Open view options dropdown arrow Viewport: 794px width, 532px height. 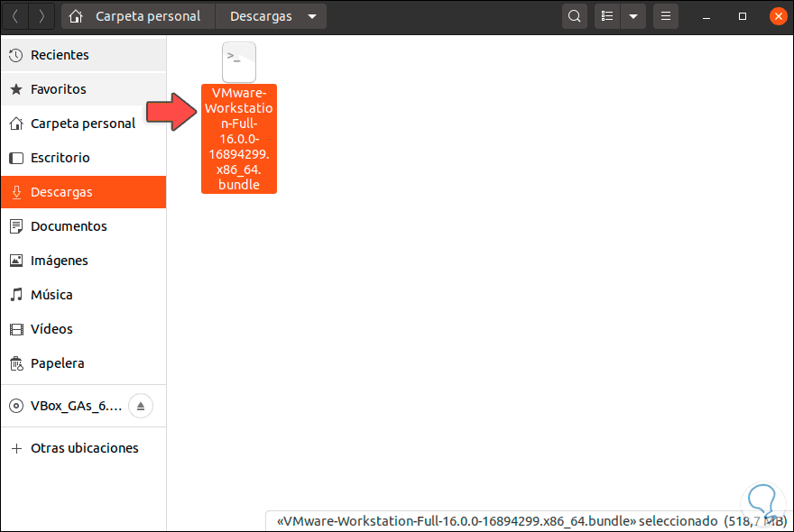(x=633, y=17)
